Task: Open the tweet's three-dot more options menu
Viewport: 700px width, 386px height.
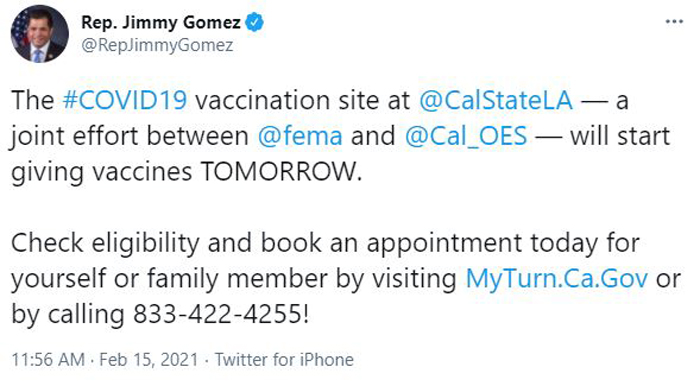Action: 674,21
